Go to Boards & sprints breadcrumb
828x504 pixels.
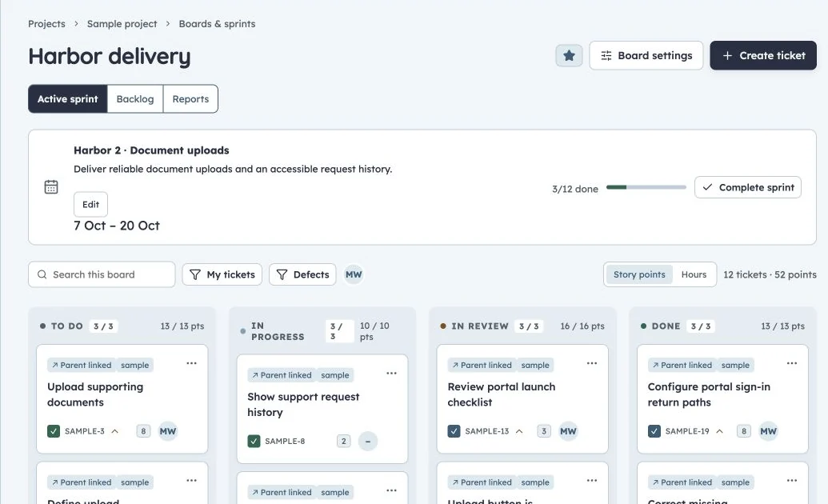(217, 24)
